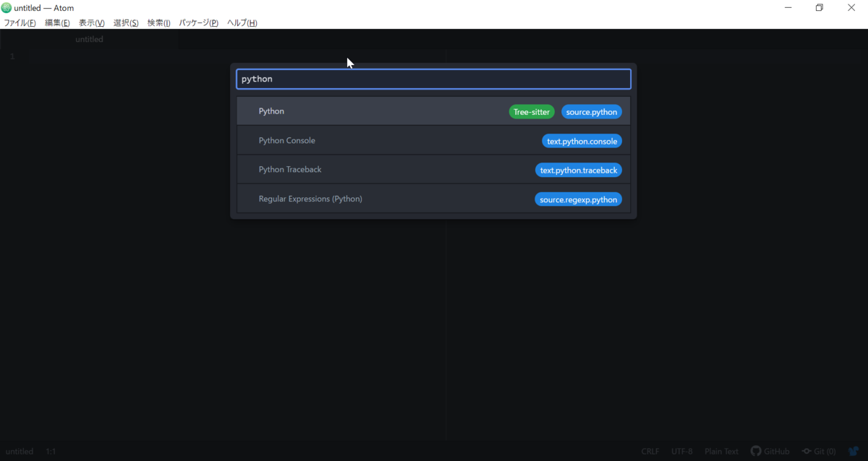Click the 1:1 cursor position indicator
Image resolution: width=868 pixels, height=461 pixels.
click(x=51, y=452)
